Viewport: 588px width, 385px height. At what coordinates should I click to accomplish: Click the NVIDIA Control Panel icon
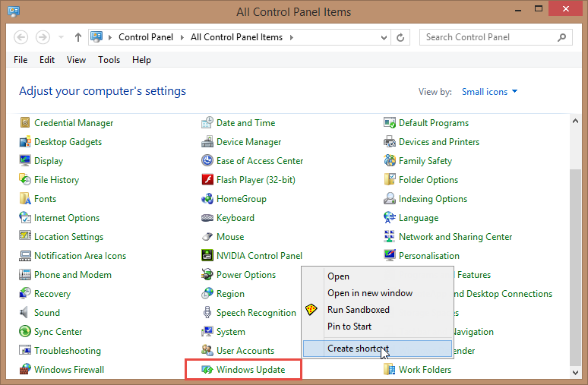click(x=207, y=256)
